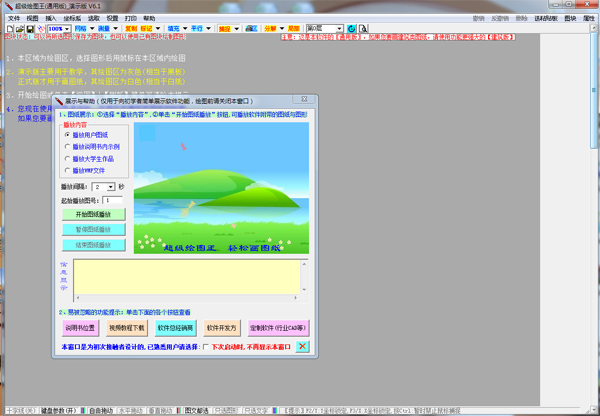Viewport: 600px width, 416px height.
Task: Open the 坐标系 menu
Action: pos(72,18)
